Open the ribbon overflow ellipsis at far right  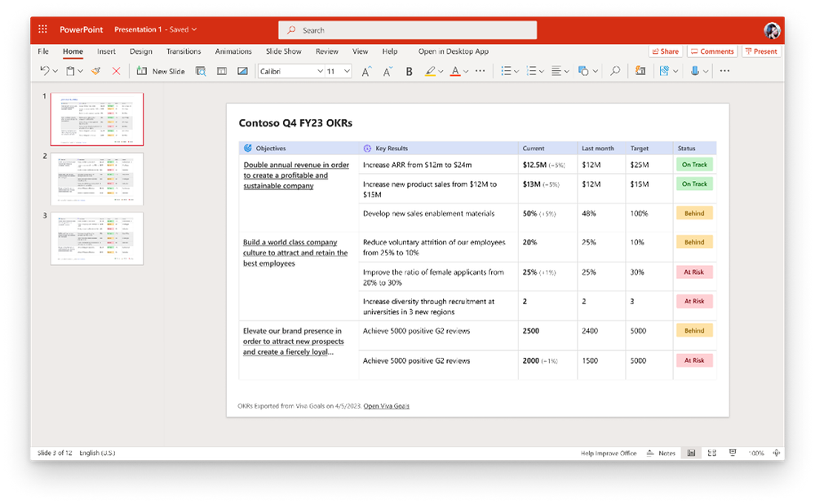click(725, 71)
